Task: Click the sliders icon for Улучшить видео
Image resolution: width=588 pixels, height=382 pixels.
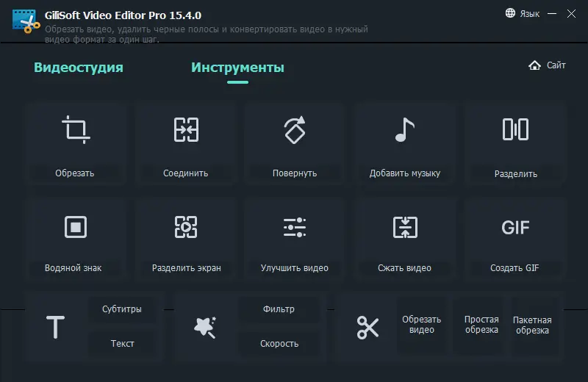Action: pyautogui.click(x=295, y=227)
